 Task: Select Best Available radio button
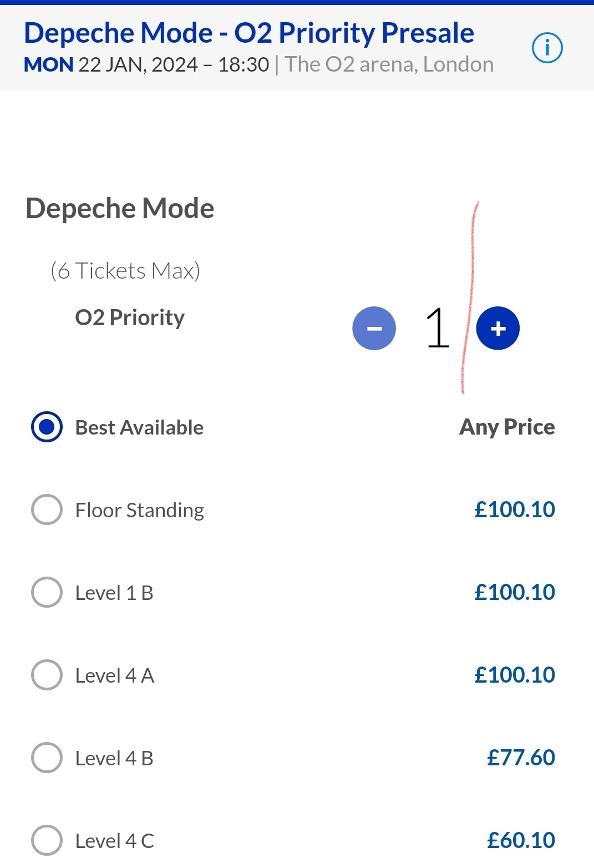click(47, 427)
